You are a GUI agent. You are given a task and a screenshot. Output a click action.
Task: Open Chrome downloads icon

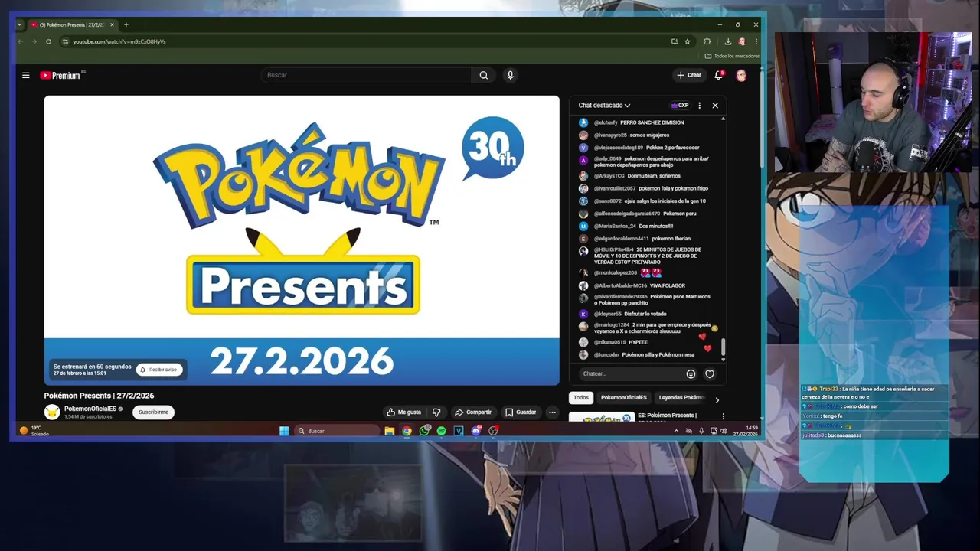pos(727,41)
